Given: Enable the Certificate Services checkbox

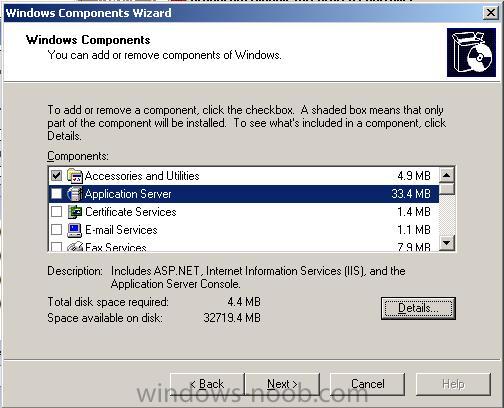Looking at the screenshot, I should click(x=56, y=211).
